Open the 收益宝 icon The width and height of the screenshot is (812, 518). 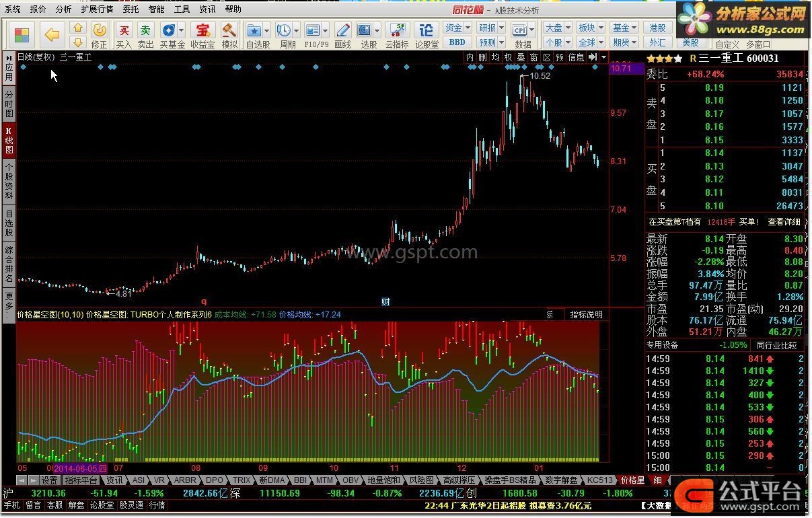tap(202, 35)
